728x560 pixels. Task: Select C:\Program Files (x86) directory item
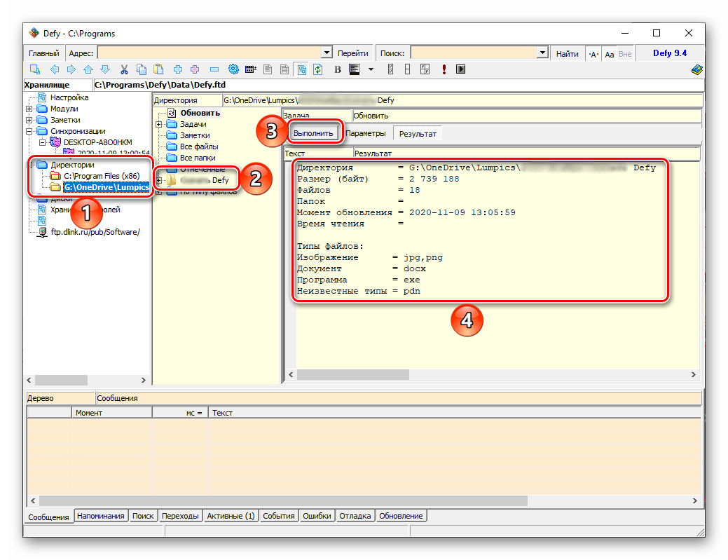point(102,176)
